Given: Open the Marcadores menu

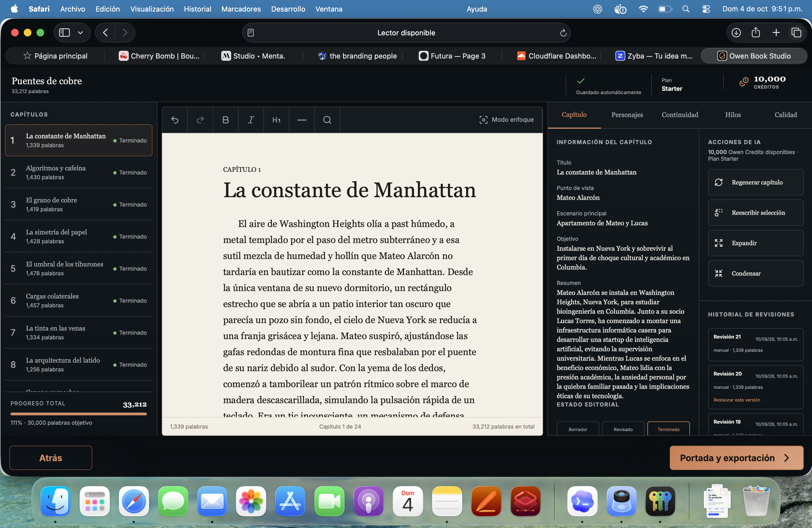Looking at the screenshot, I should coord(241,9).
